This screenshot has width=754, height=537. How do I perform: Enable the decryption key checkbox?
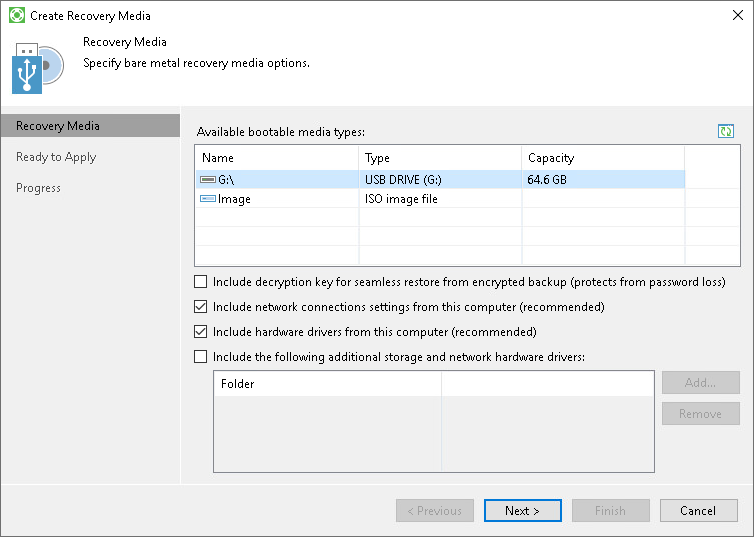pyautogui.click(x=201, y=282)
